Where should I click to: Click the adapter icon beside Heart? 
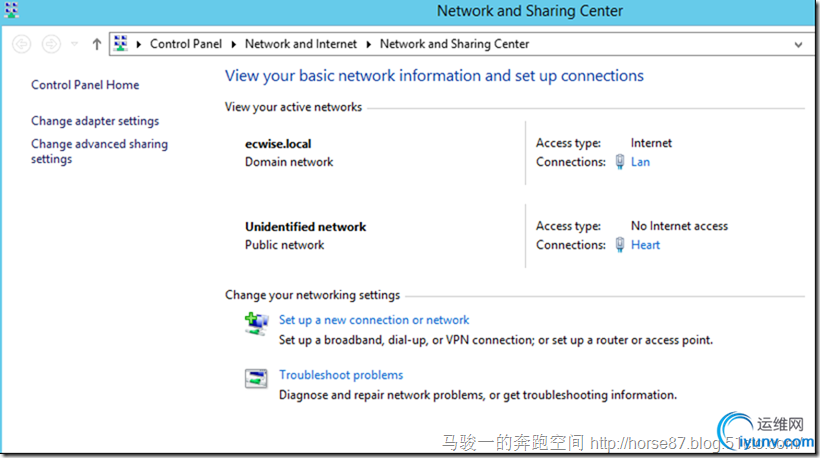coord(620,245)
